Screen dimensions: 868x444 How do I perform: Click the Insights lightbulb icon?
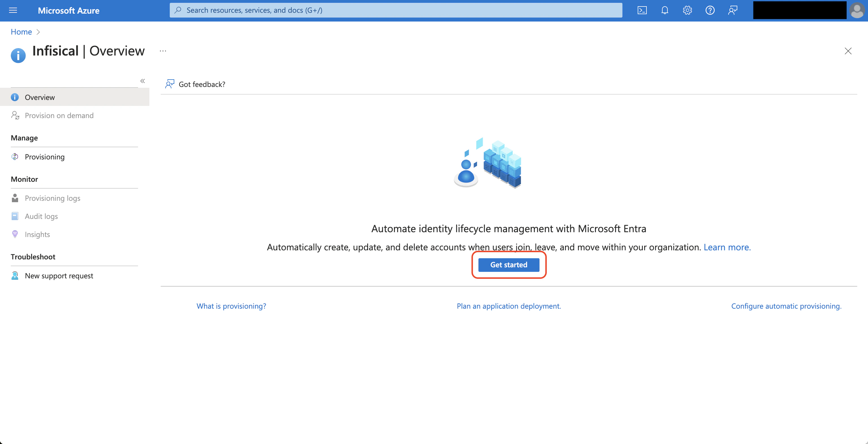point(15,234)
